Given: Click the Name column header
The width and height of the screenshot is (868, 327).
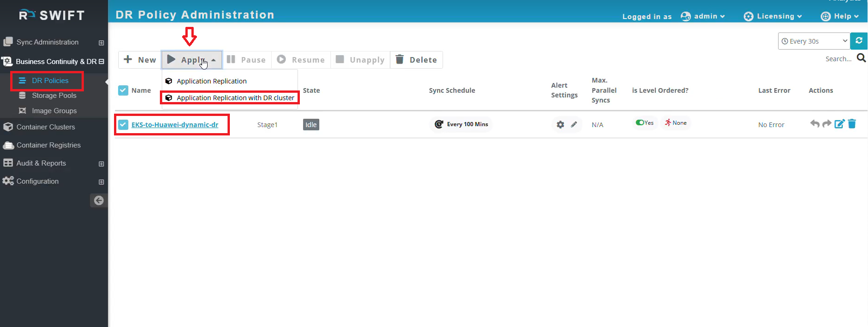Looking at the screenshot, I should (141, 90).
